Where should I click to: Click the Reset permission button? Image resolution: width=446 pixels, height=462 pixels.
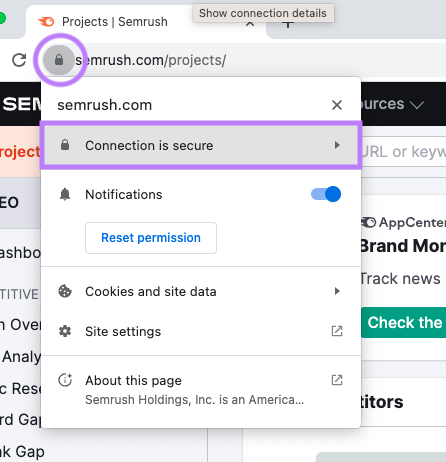[x=151, y=238]
